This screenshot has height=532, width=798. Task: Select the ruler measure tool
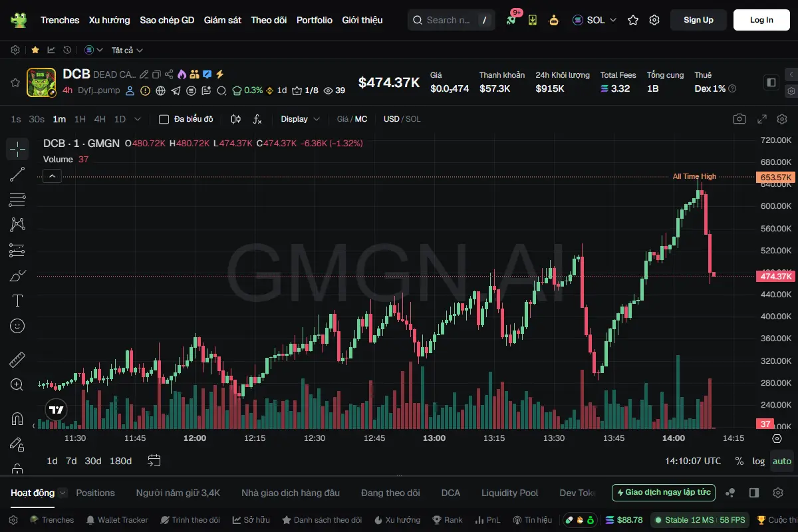pos(17,360)
